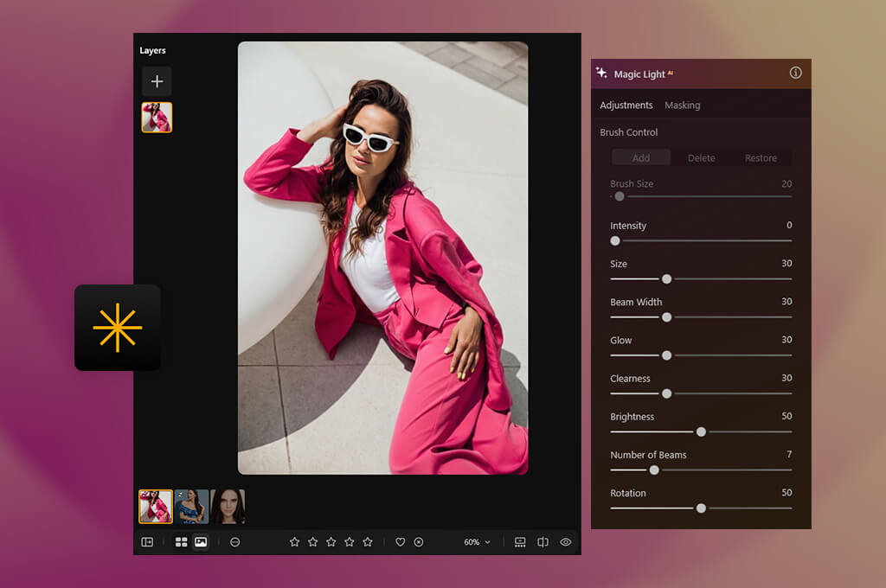Open the Magic Light info icon

[x=795, y=73]
